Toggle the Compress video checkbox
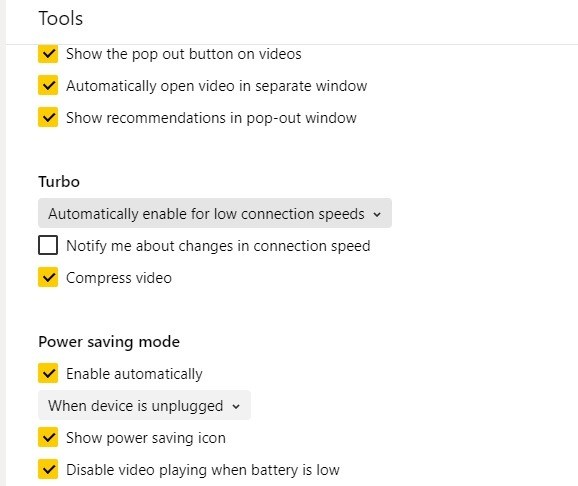This screenshot has width=578, height=486. click(48, 277)
